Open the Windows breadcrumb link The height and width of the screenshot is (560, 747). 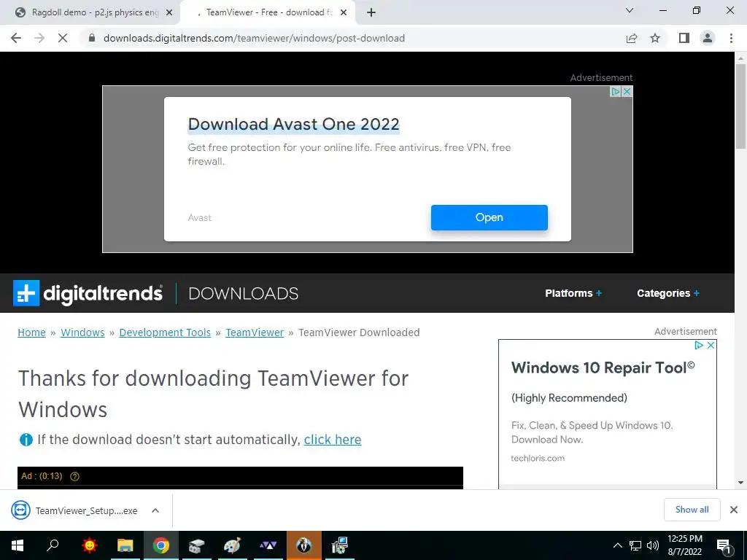pos(82,332)
